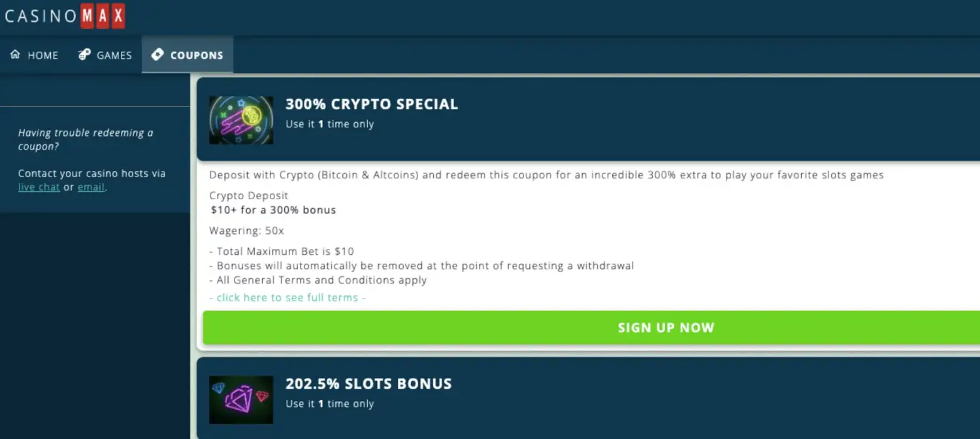Collapse the 300% CRYPTO SPECIAL header

pos(588,120)
